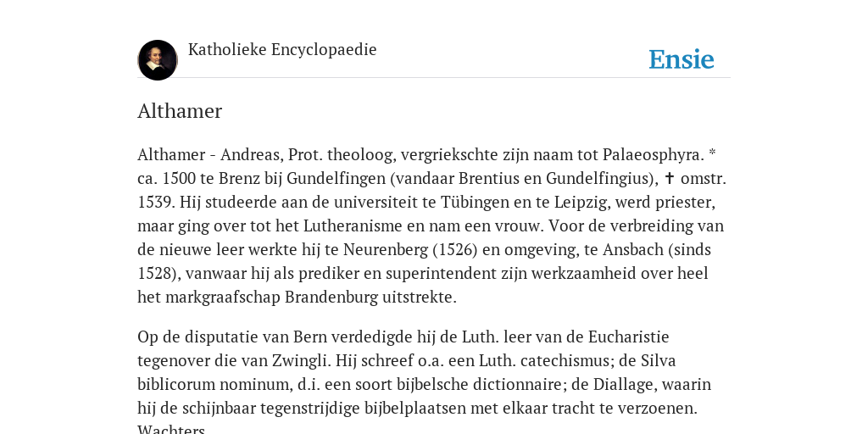Image resolution: width=868 pixels, height=434 pixels.
Task: Click the word Ansbach in the text
Action: pos(633,250)
